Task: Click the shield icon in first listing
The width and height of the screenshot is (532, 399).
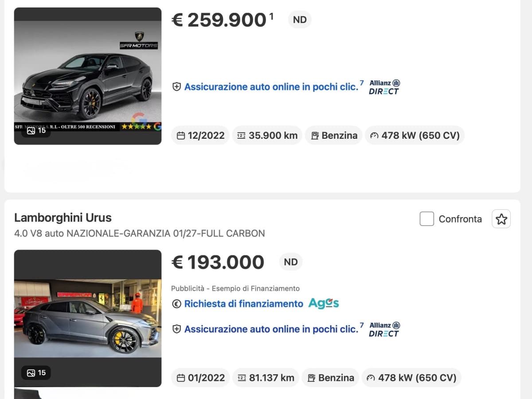Action: tap(176, 87)
